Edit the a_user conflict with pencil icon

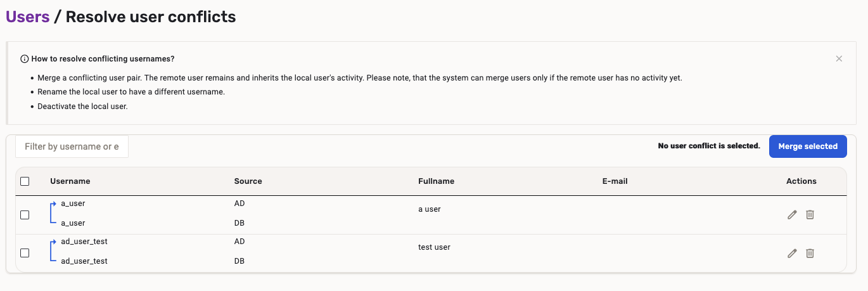tap(791, 215)
